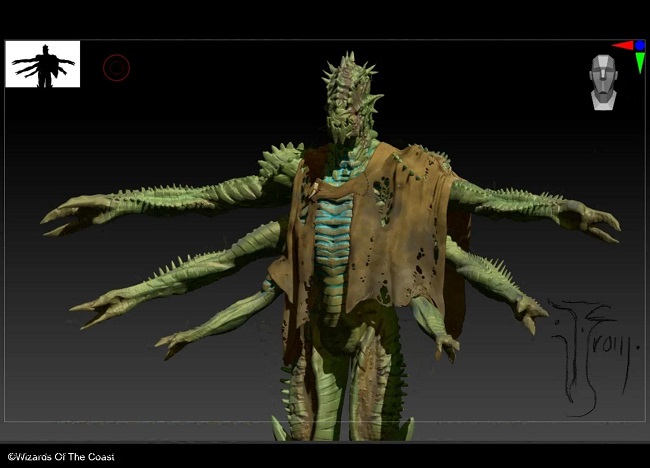Click the head-shaped camera orientation gizmo
The height and width of the screenshot is (468, 650).
click(601, 81)
